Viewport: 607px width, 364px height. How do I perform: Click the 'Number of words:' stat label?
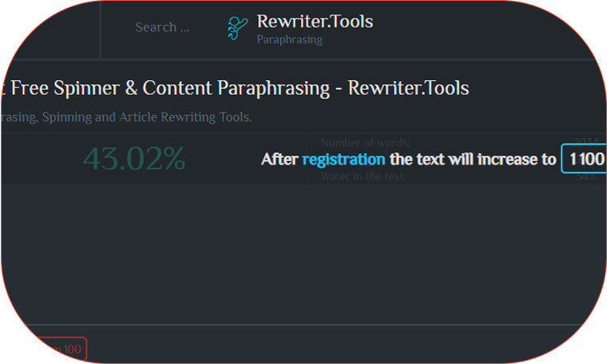click(x=366, y=142)
